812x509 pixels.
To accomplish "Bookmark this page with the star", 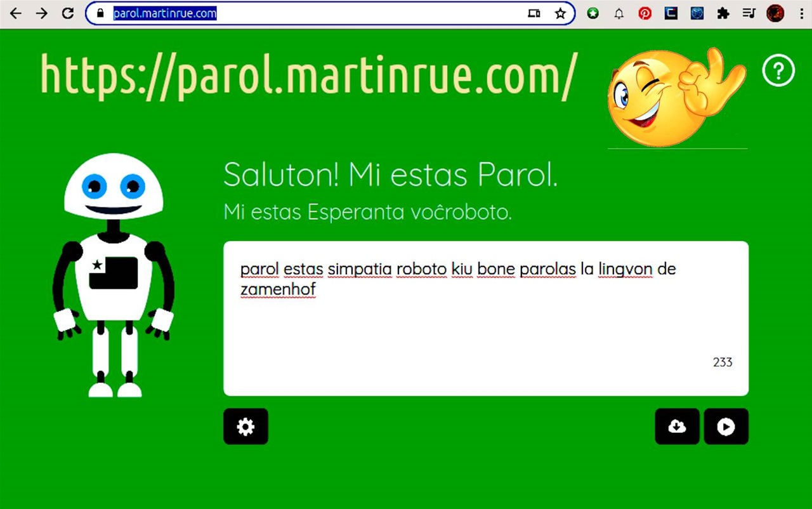I will coord(560,13).
